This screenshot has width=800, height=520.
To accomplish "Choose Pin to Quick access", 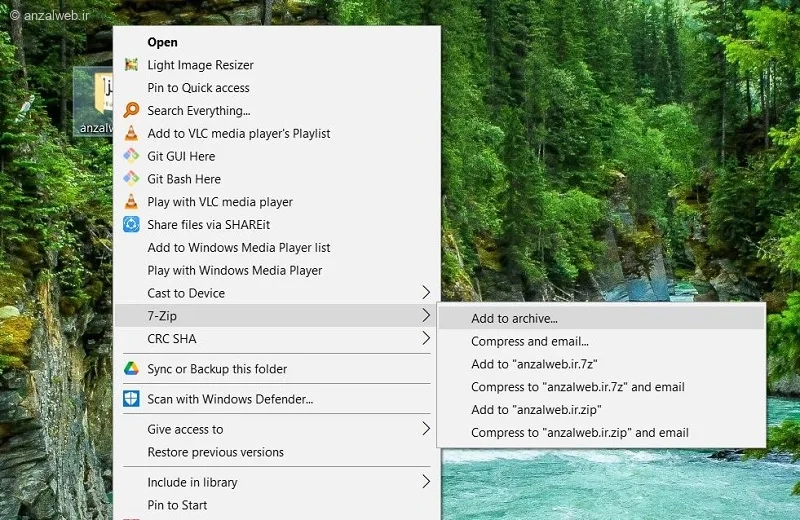I will point(277,88).
